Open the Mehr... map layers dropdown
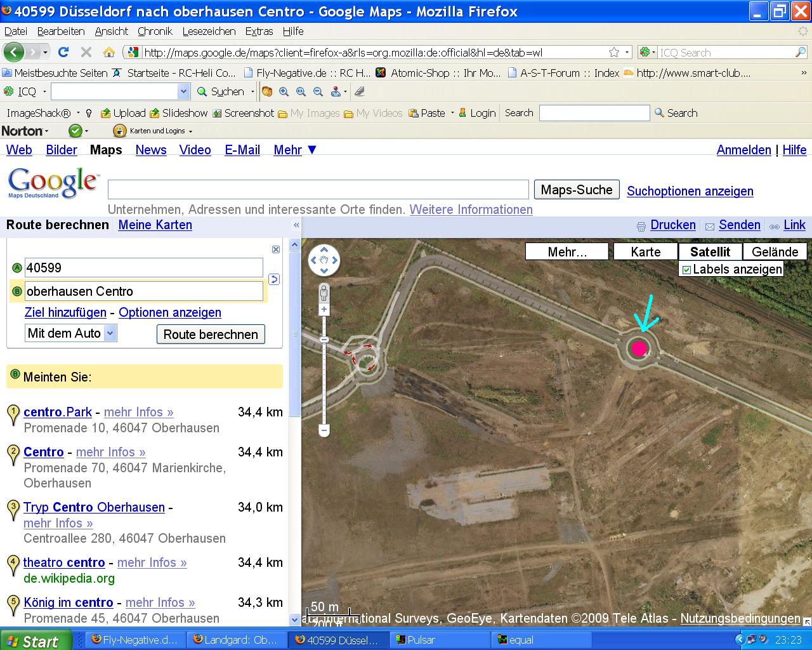The height and width of the screenshot is (650, 812). click(x=566, y=252)
